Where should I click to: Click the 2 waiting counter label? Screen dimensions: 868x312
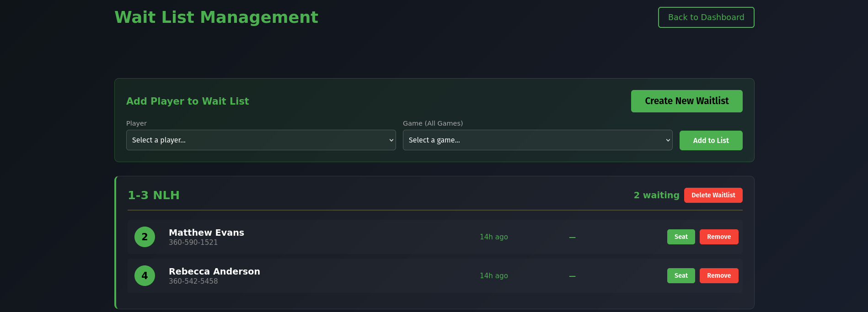[656, 195]
